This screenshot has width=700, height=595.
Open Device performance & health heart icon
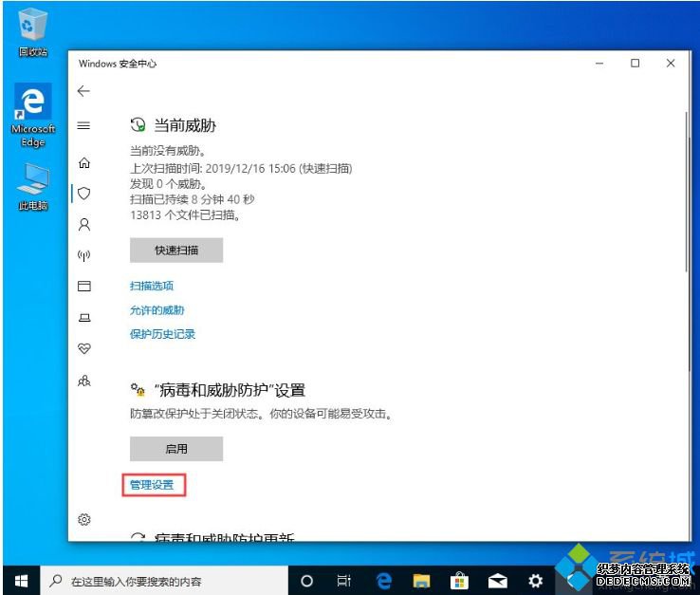coord(83,348)
